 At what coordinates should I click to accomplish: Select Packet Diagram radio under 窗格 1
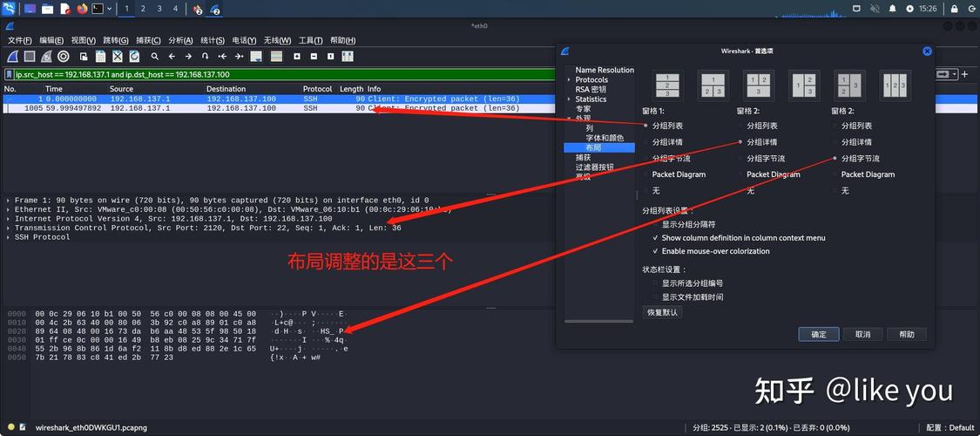coord(645,174)
